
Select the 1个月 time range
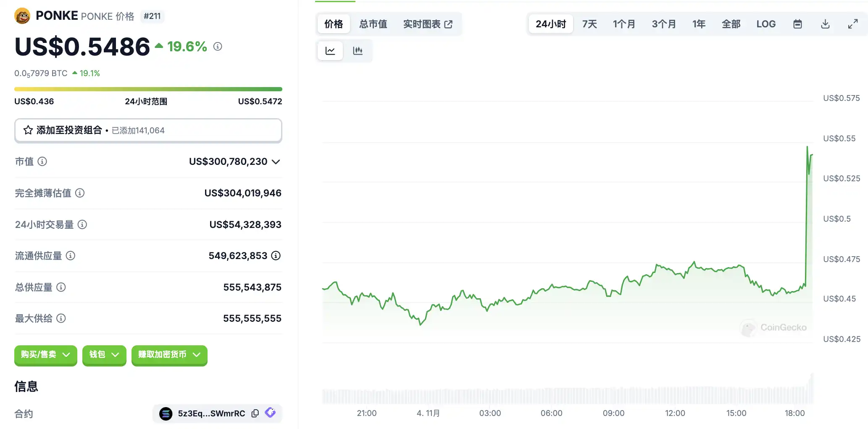624,24
